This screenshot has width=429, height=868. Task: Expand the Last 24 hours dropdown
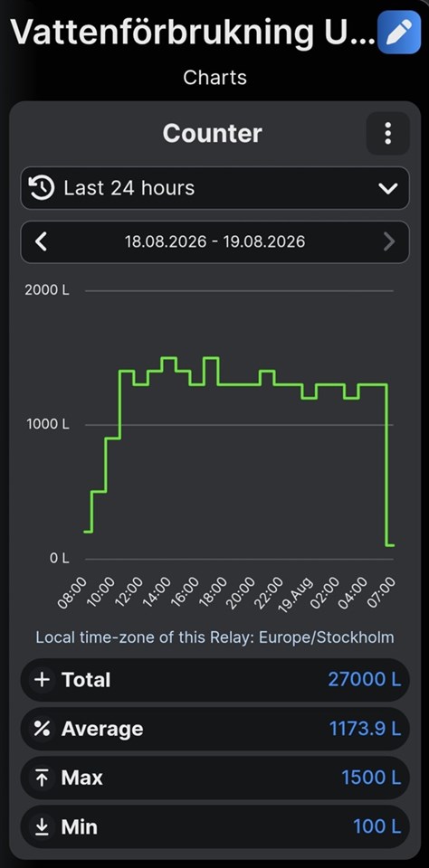(215, 188)
